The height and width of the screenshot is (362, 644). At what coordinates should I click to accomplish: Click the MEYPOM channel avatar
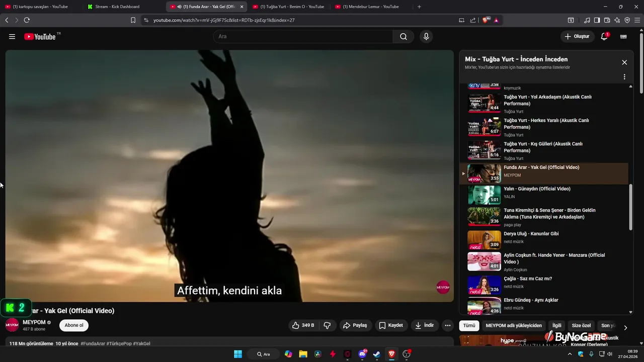(12, 325)
